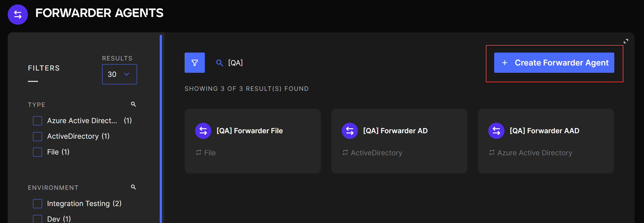Toggle the filter panel funnel button

point(195,62)
